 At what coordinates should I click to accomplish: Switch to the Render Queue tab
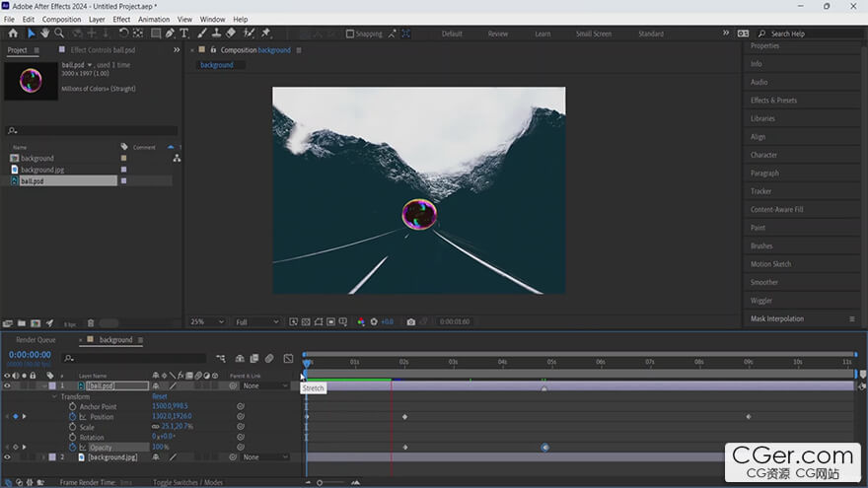pos(36,340)
